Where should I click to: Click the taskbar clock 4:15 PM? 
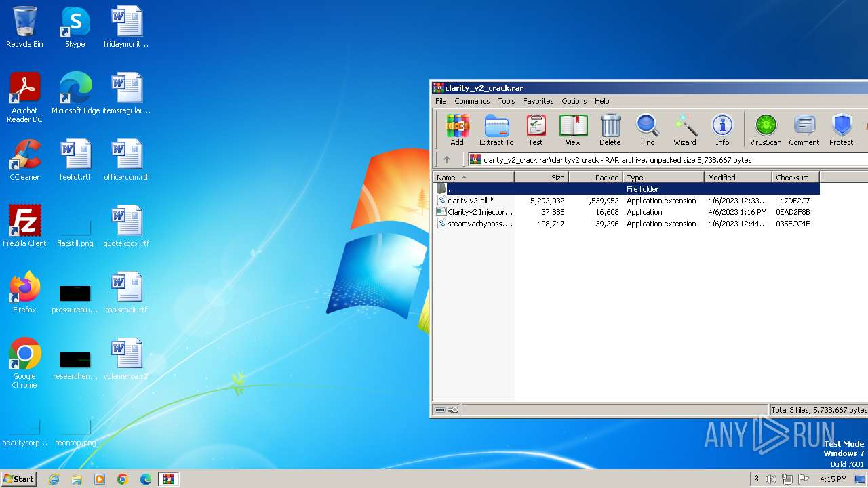pyautogui.click(x=833, y=479)
